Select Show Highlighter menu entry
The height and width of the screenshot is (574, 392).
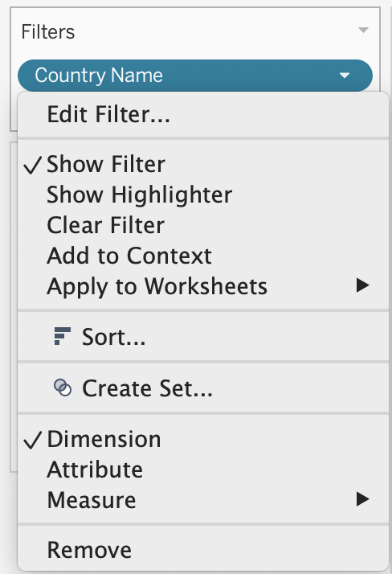(x=203, y=195)
